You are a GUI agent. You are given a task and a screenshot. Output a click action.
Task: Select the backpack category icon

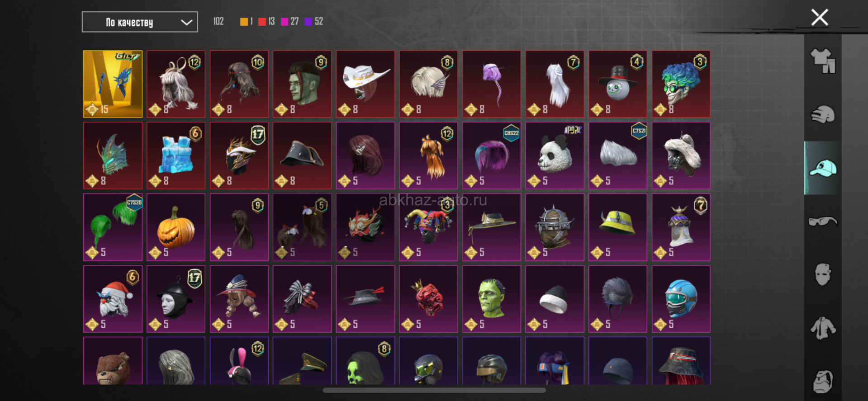tap(822, 381)
